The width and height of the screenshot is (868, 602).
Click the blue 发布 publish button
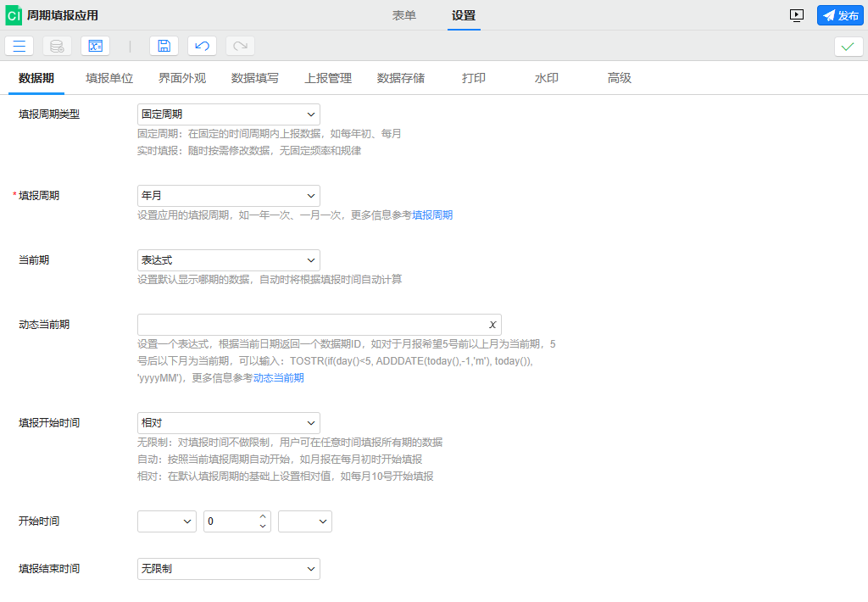[839, 14]
